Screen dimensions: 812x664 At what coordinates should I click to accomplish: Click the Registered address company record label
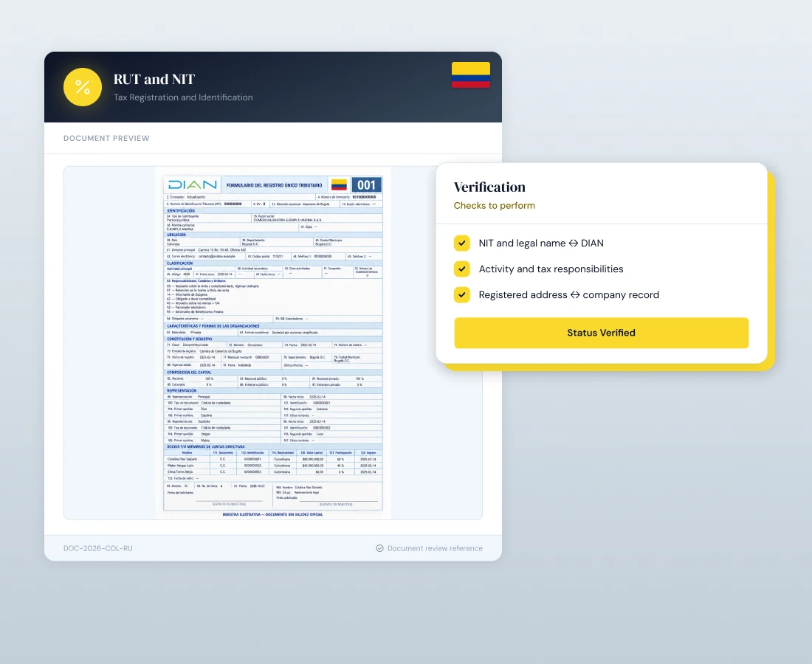pos(568,295)
